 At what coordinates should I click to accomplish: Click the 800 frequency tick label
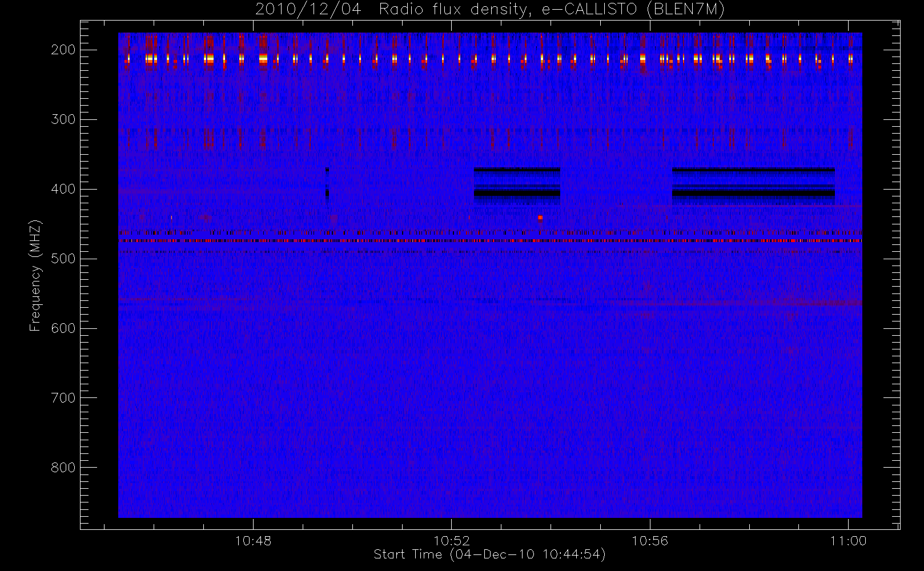point(63,468)
